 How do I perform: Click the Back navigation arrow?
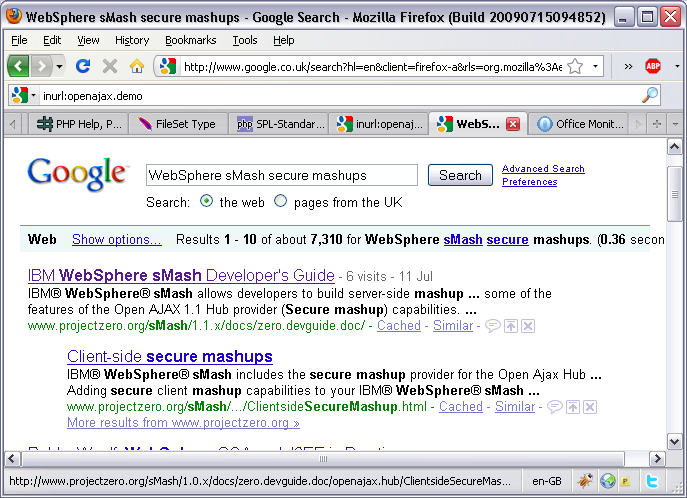pos(18,67)
